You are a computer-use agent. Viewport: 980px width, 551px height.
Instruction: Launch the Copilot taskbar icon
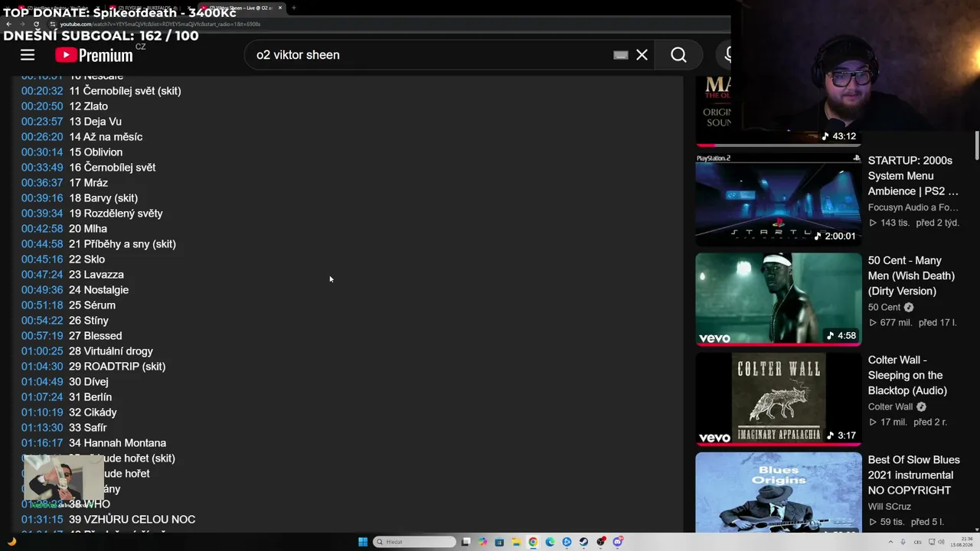click(482, 542)
